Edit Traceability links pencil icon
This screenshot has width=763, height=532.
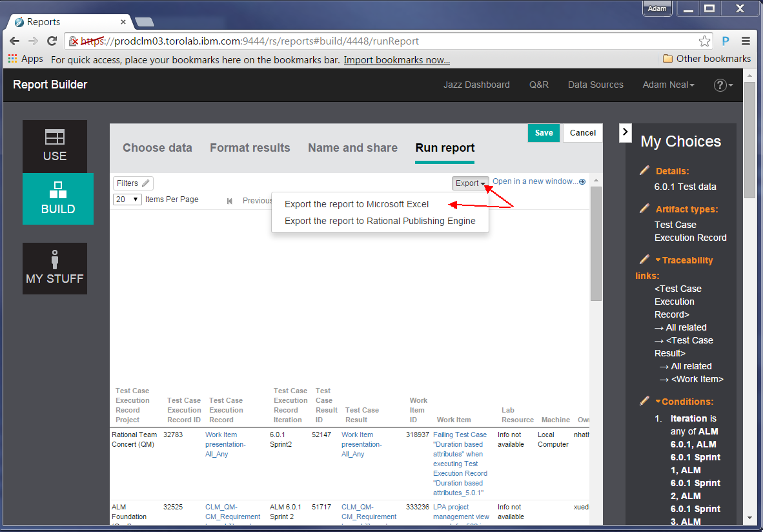644,260
